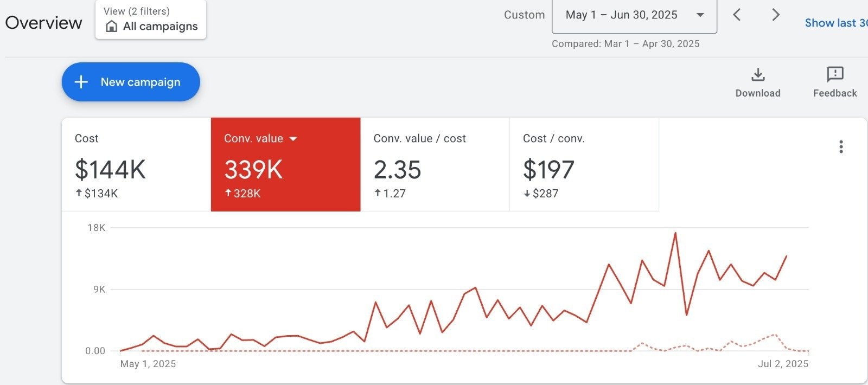Open the May 1 – Jun 30 date picker

(x=634, y=16)
